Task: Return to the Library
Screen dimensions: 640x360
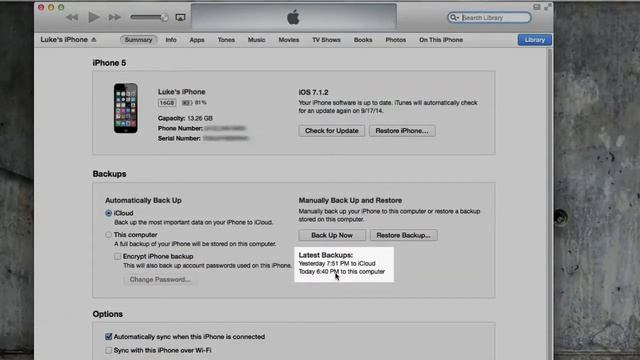Action: coord(535,40)
